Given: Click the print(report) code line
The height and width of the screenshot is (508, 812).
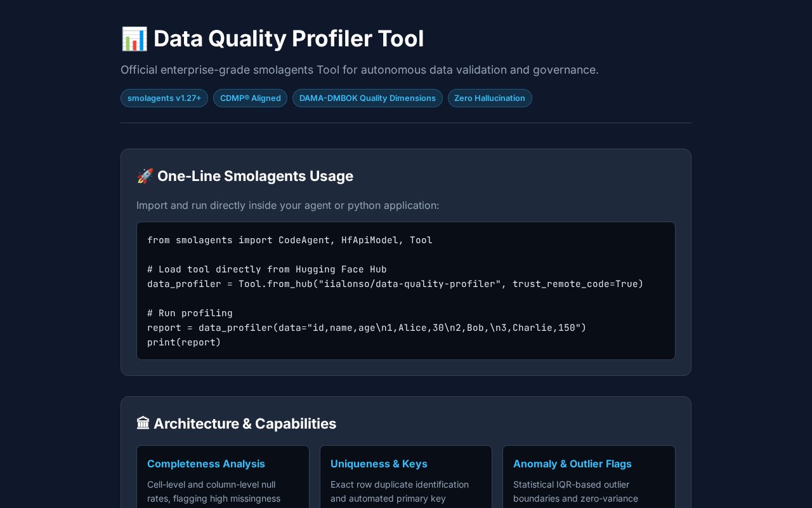Looking at the screenshot, I should coord(184,342).
